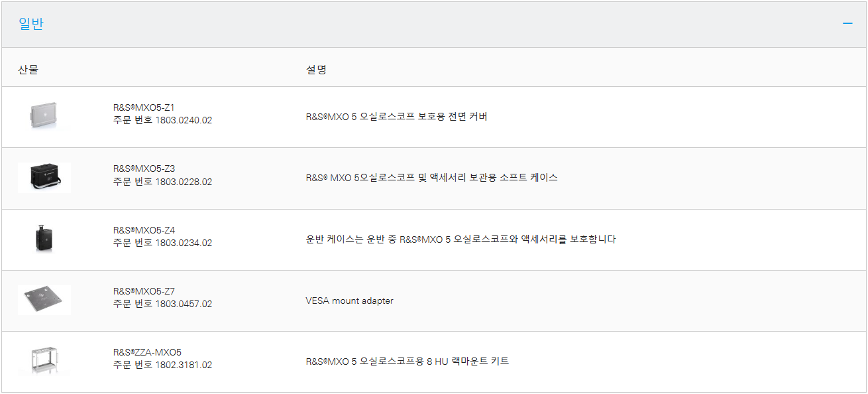The image size is (868, 394).
Task: Select the R&S®MXO5-Z1 product name
Action: [x=144, y=107]
